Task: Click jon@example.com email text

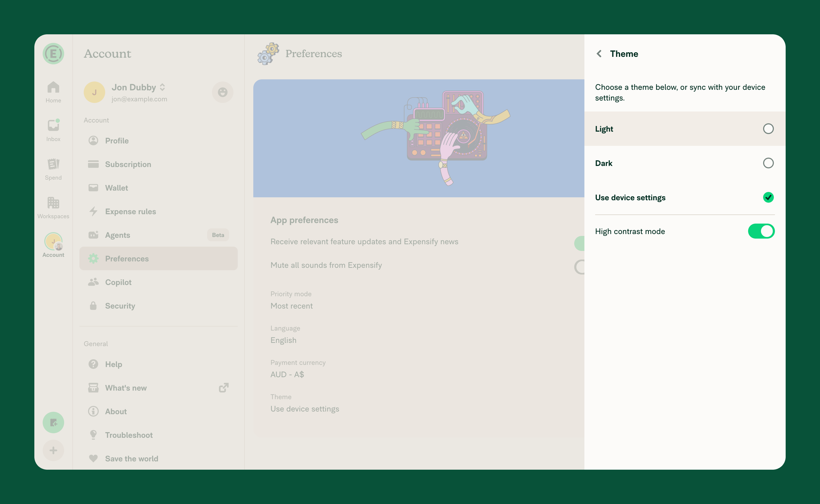Action: click(139, 99)
